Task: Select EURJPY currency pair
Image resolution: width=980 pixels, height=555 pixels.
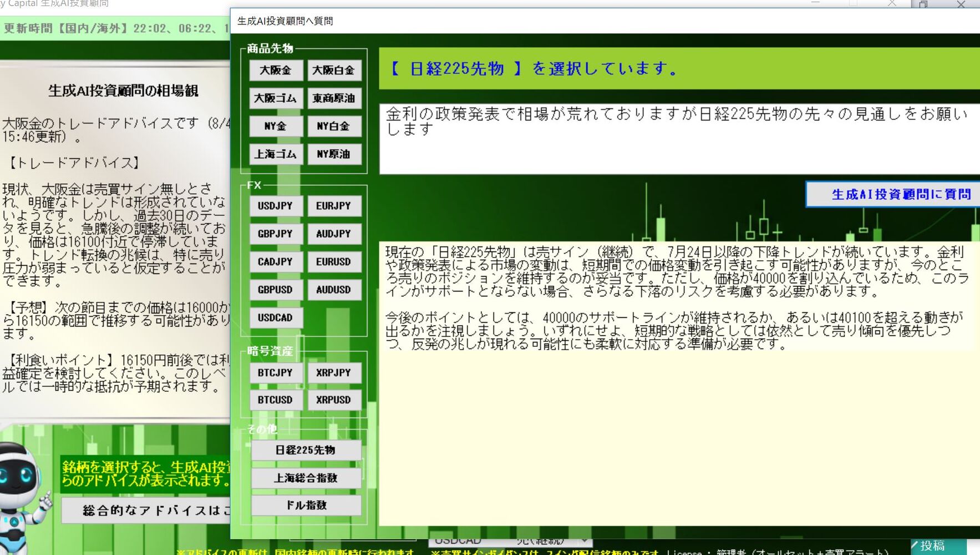Action: (x=334, y=206)
